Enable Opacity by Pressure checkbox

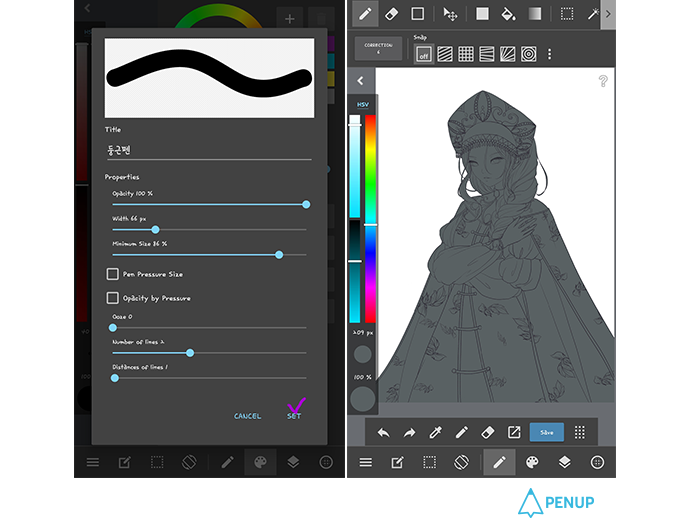pyautogui.click(x=113, y=298)
